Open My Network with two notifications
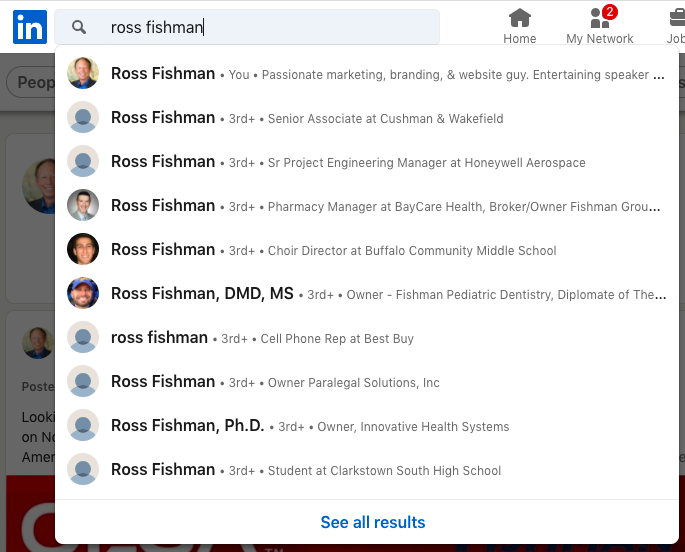This screenshot has height=552, width=685. pos(599,26)
